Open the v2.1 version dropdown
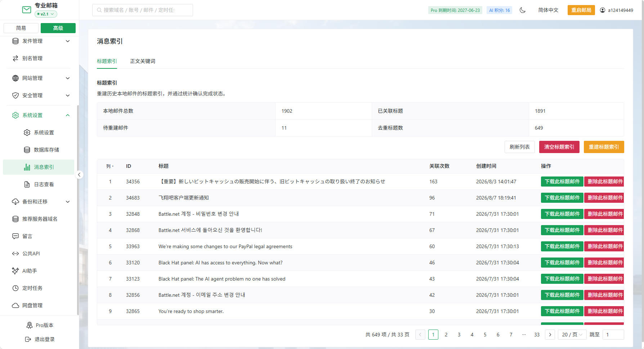The height and width of the screenshot is (349, 644). pyautogui.click(x=46, y=14)
